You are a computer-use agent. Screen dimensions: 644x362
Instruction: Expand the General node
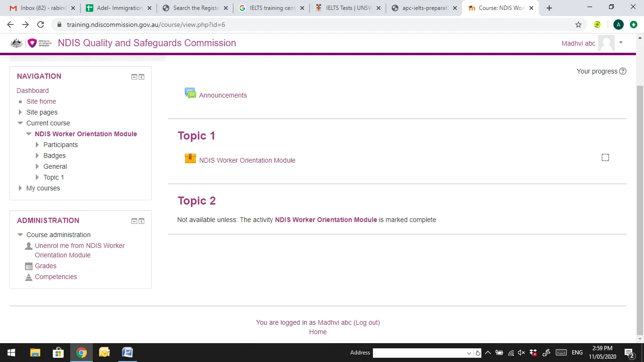pyautogui.click(x=38, y=166)
